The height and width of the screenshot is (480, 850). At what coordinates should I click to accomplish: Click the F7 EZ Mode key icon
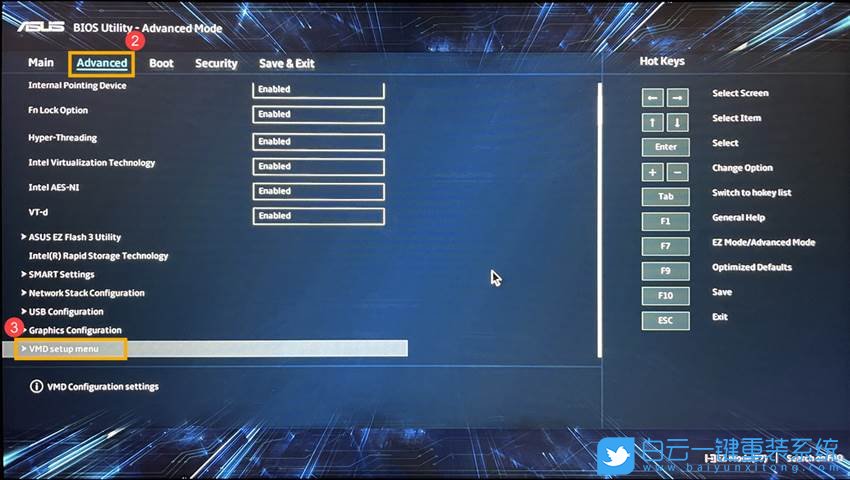point(665,246)
